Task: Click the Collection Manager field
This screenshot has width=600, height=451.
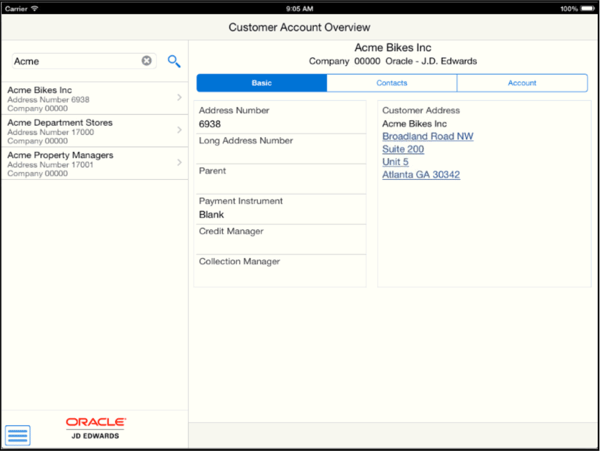Action: click(281, 270)
